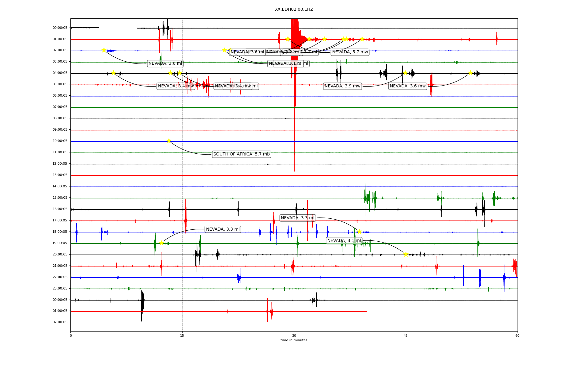The image size is (588, 368).
Task: Select the NEVADA, 5.7 mw annotation
Action: tap(350, 52)
